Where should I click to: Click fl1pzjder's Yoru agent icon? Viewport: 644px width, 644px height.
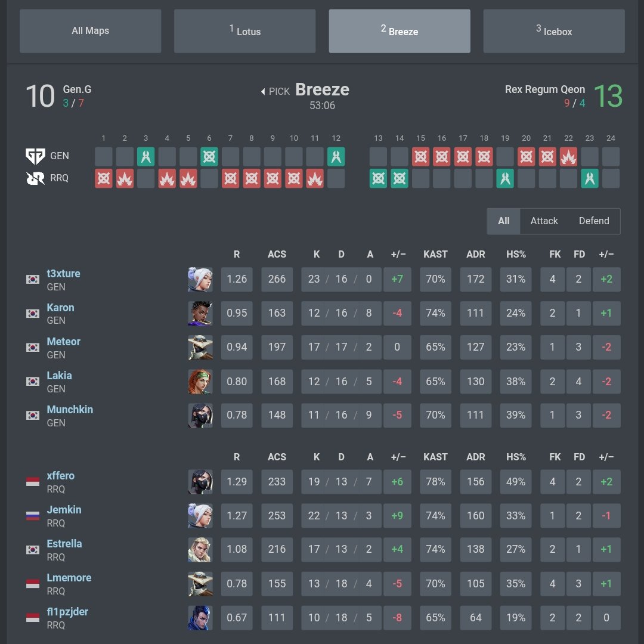coord(200,618)
